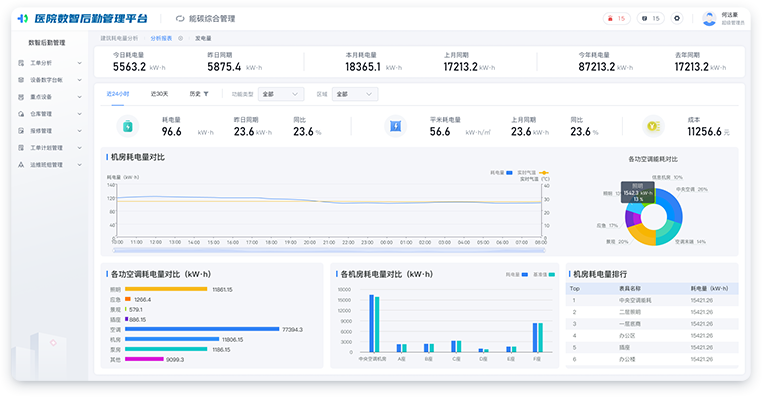Expand the 工单分析 sidebar menu chevron
Screen dimensions: 762x397
[79, 63]
